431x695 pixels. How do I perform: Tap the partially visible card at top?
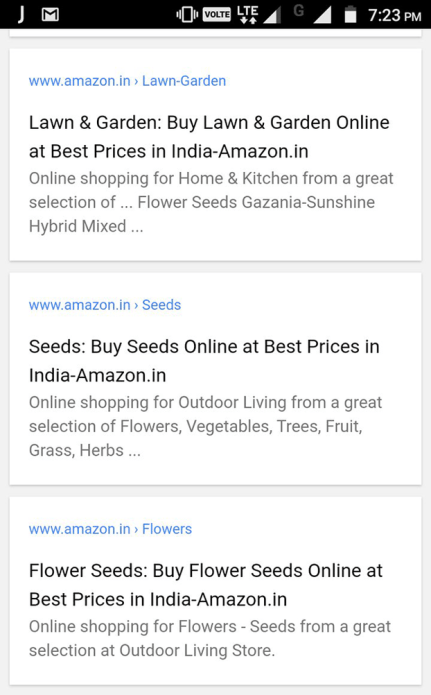[216, 33]
